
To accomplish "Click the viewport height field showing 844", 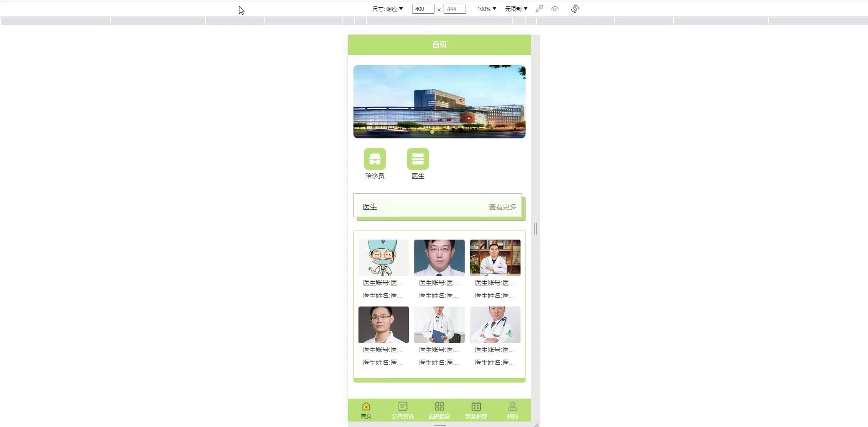I will [x=455, y=9].
